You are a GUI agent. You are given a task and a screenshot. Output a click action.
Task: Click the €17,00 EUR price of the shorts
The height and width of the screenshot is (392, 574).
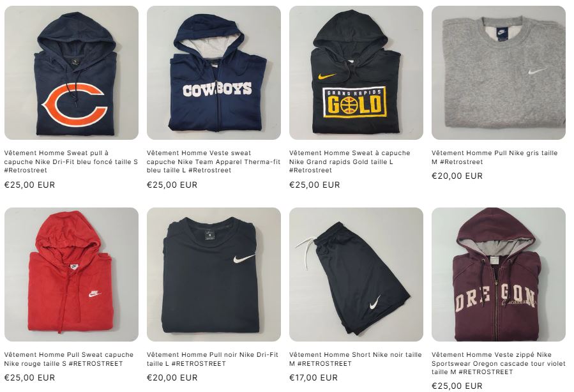[x=313, y=378]
